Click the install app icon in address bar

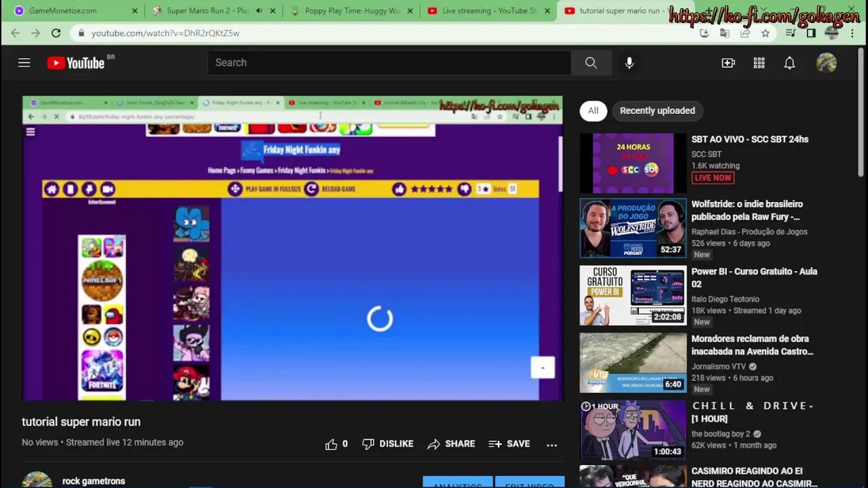(x=704, y=33)
